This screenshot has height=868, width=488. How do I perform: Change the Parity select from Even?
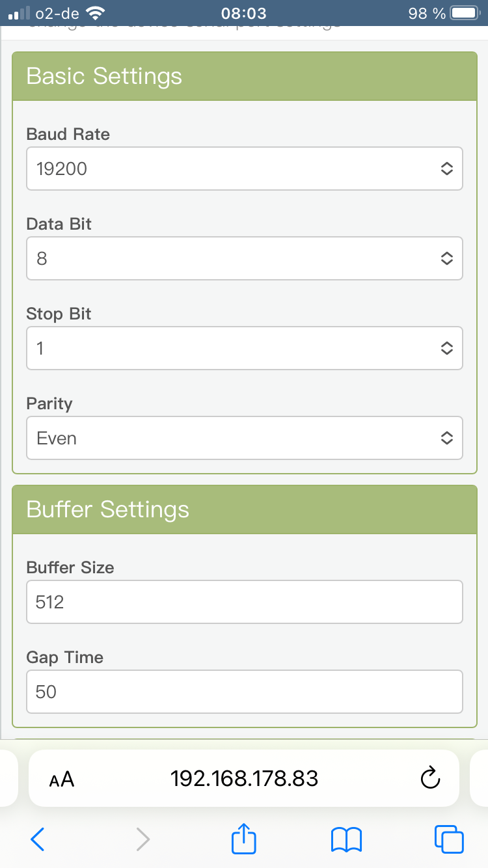pyautogui.click(x=245, y=438)
